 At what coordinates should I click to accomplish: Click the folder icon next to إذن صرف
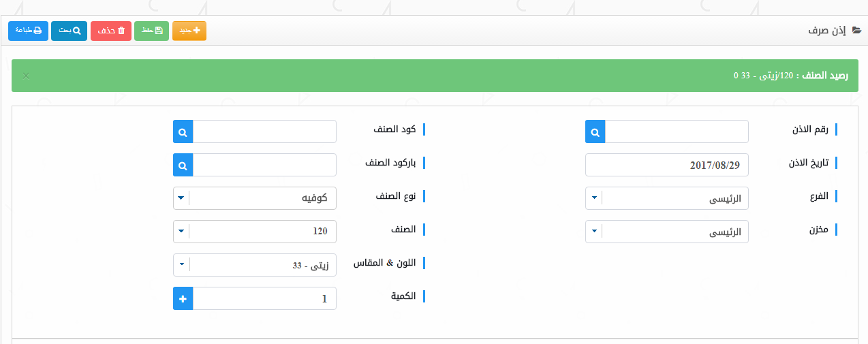click(856, 31)
